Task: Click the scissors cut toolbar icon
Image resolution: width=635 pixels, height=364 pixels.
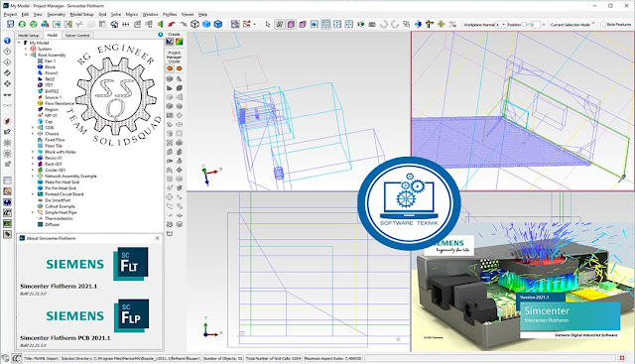Action: coord(79,24)
